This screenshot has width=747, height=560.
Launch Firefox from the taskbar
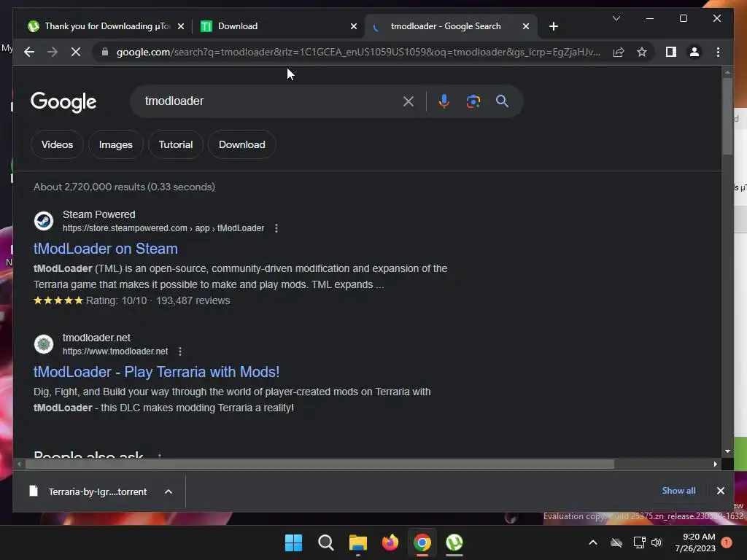point(390,542)
